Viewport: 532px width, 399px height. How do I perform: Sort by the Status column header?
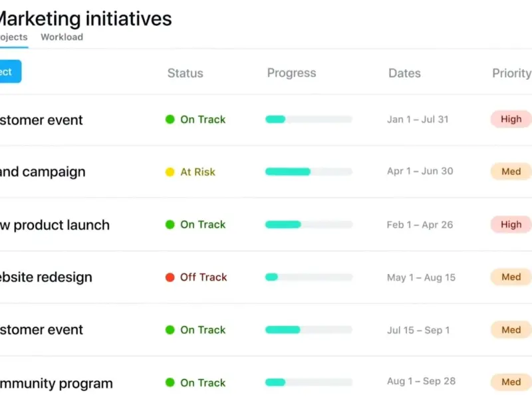click(185, 73)
